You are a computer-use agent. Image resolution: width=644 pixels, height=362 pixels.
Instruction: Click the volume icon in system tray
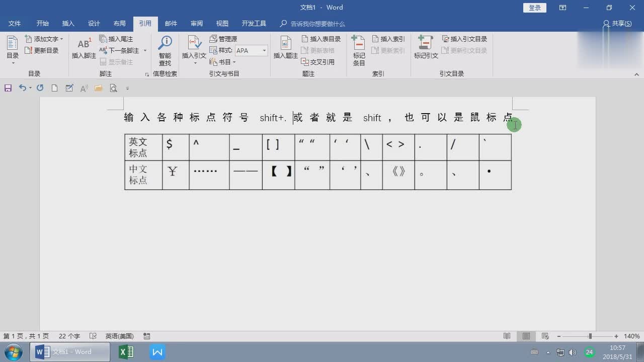(x=573, y=352)
